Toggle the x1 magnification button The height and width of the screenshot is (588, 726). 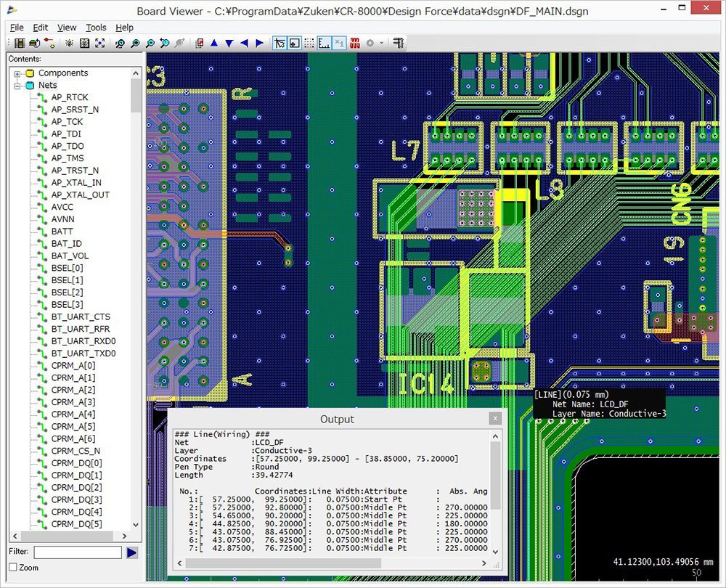339,43
